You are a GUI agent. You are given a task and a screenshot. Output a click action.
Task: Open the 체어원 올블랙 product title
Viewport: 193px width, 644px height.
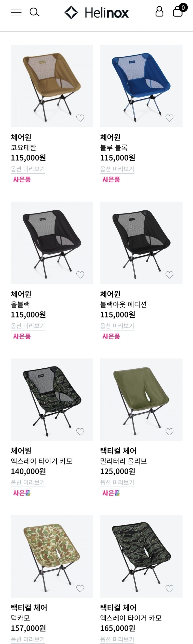coord(21,294)
